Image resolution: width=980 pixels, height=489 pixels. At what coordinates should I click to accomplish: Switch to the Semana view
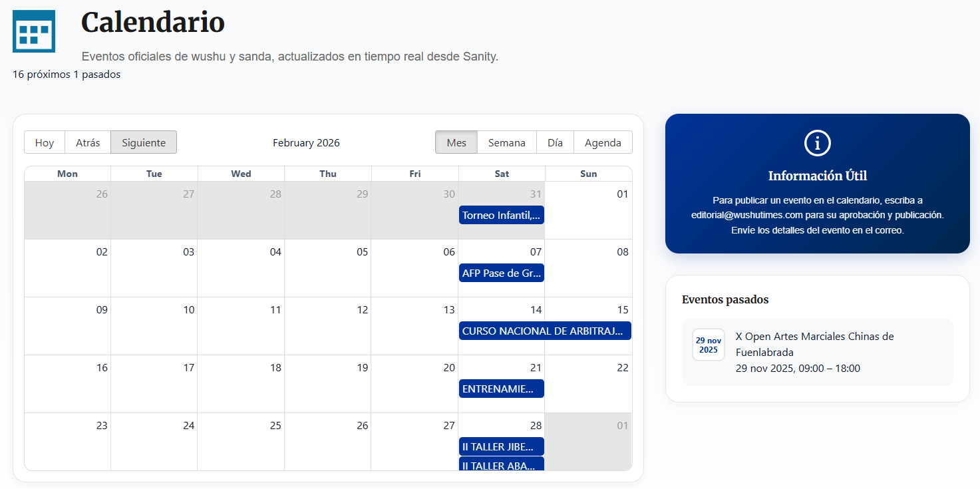pos(506,142)
